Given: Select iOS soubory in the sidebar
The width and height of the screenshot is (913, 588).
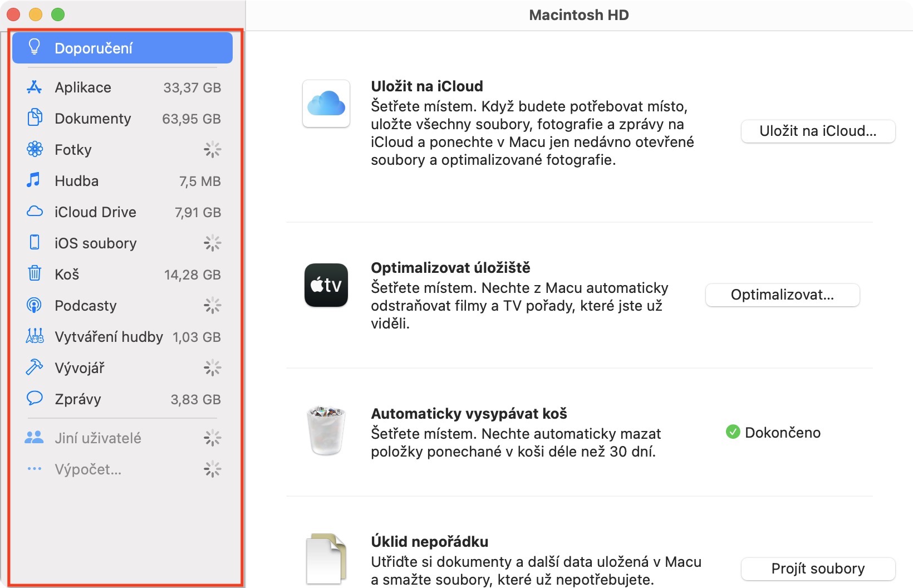Looking at the screenshot, I should (96, 243).
